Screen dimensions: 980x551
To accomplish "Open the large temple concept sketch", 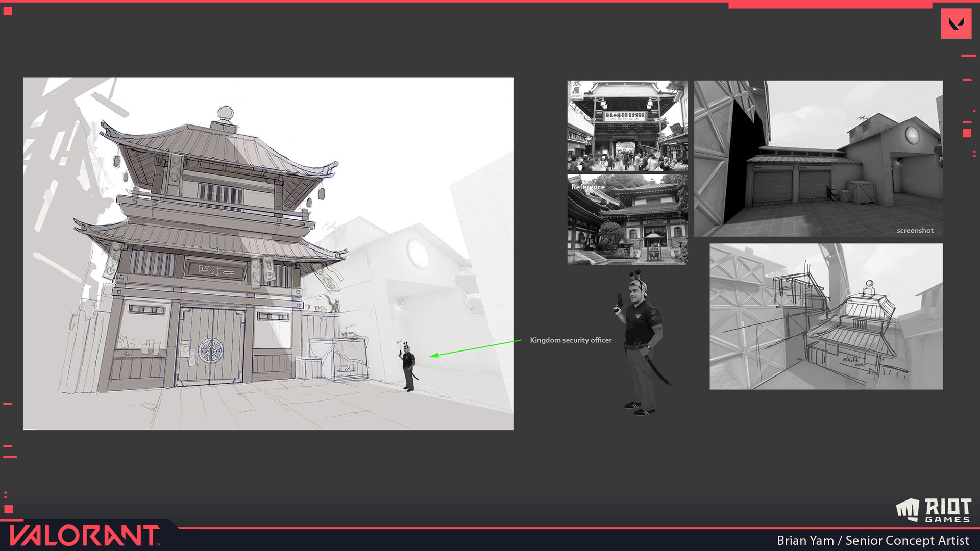I will (x=268, y=254).
